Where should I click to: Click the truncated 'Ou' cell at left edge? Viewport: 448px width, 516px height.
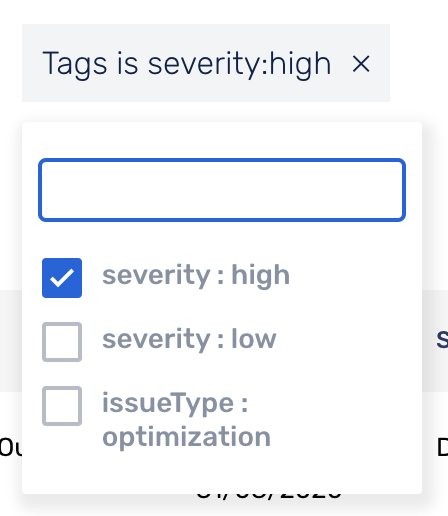tap(11, 447)
